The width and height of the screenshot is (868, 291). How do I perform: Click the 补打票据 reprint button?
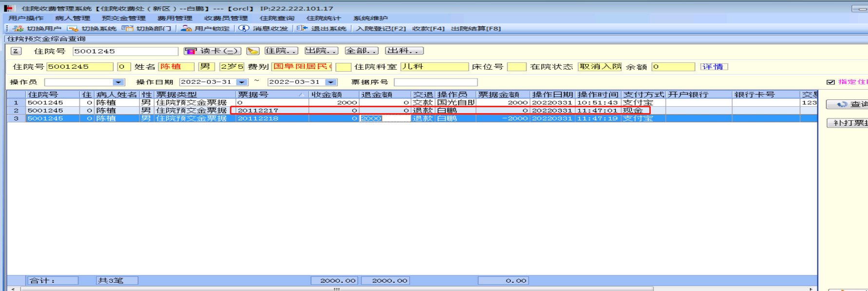tap(847, 123)
